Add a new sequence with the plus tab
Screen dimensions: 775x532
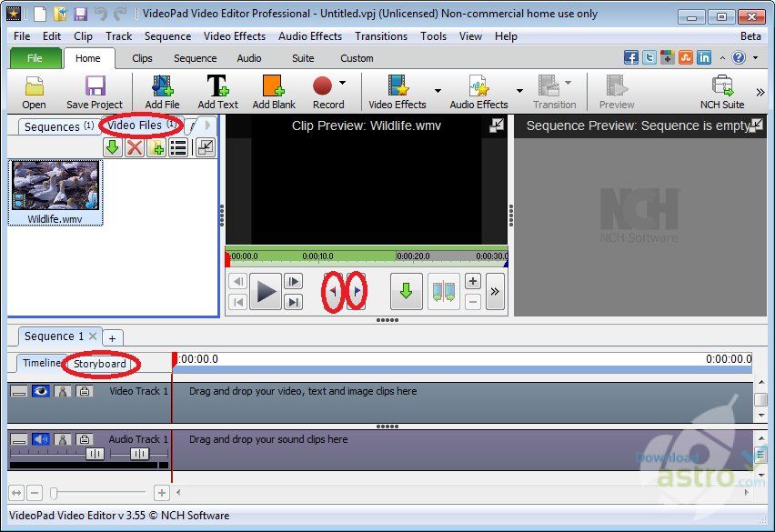tap(112, 338)
